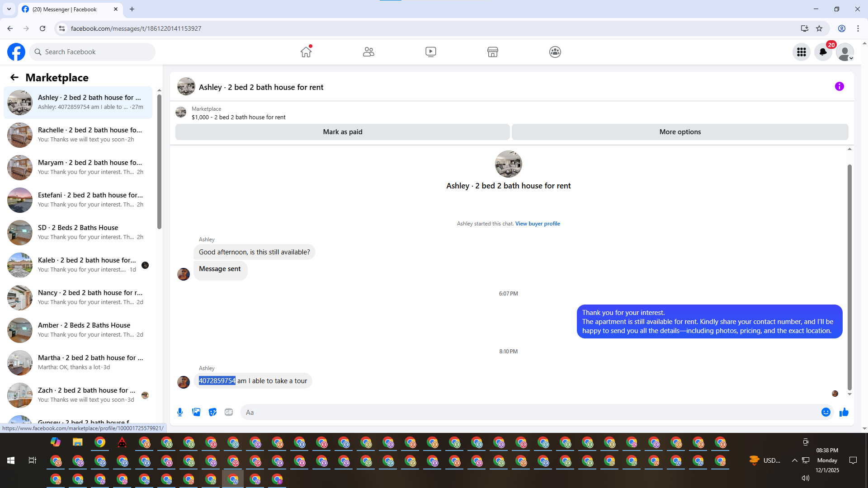Viewport: 868px width, 488px height.
Task: Open Ashley's conversation in the list
Action: [78, 103]
